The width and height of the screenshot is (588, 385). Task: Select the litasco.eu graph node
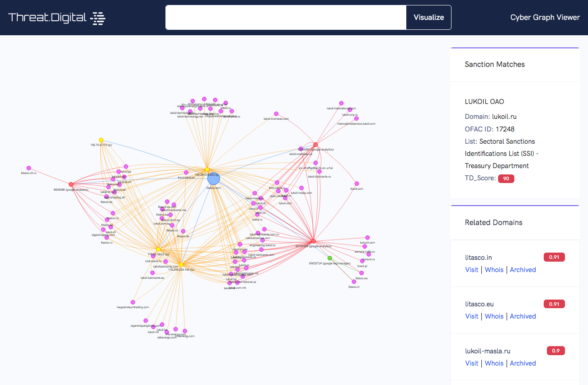click(x=362, y=273)
